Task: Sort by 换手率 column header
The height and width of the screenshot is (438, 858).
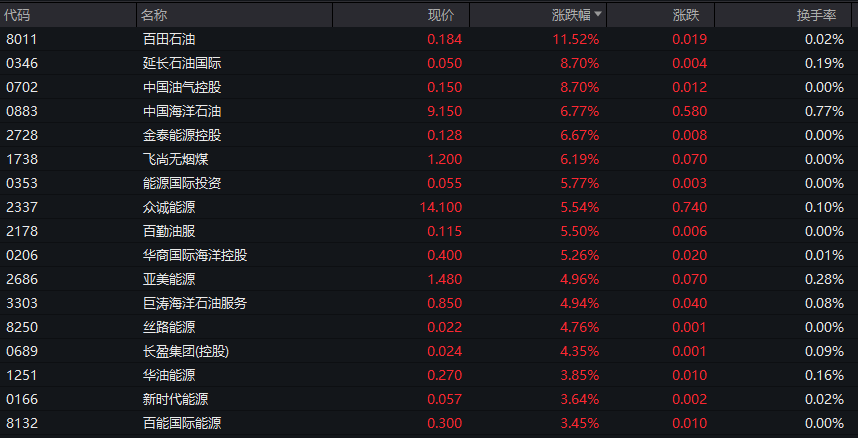Action: 816,15
